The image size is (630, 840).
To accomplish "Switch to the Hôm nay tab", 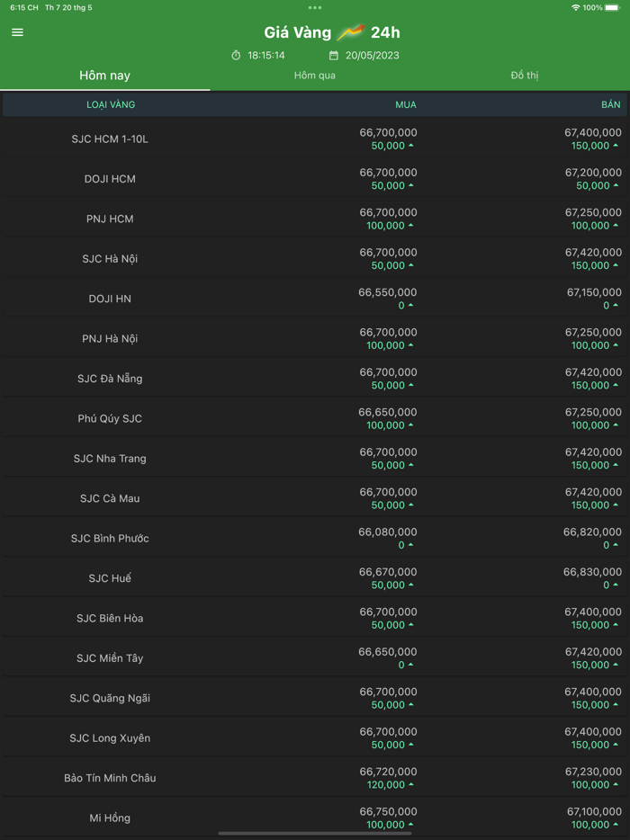I will point(105,76).
